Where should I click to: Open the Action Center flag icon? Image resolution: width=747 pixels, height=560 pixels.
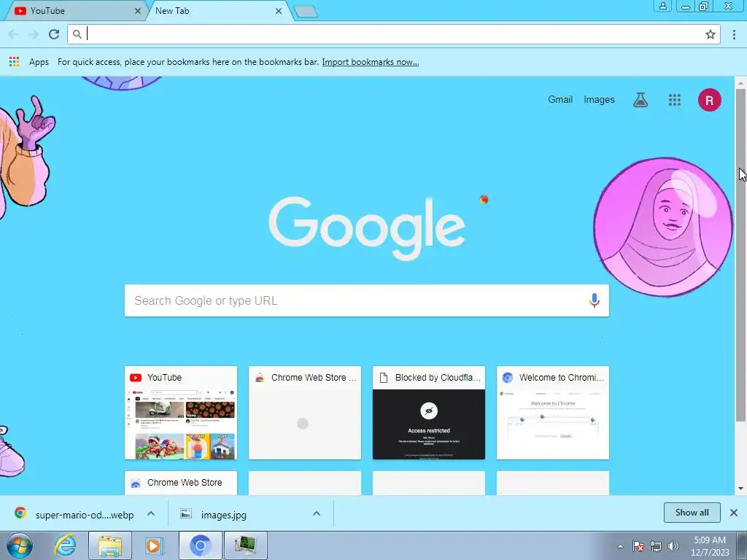click(x=638, y=546)
